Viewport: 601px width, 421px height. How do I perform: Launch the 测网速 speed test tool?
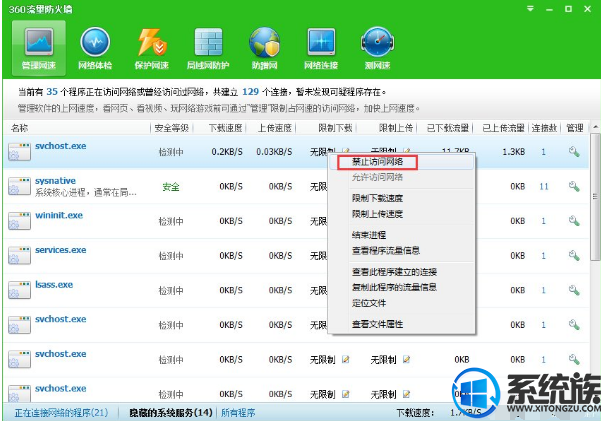point(378,48)
